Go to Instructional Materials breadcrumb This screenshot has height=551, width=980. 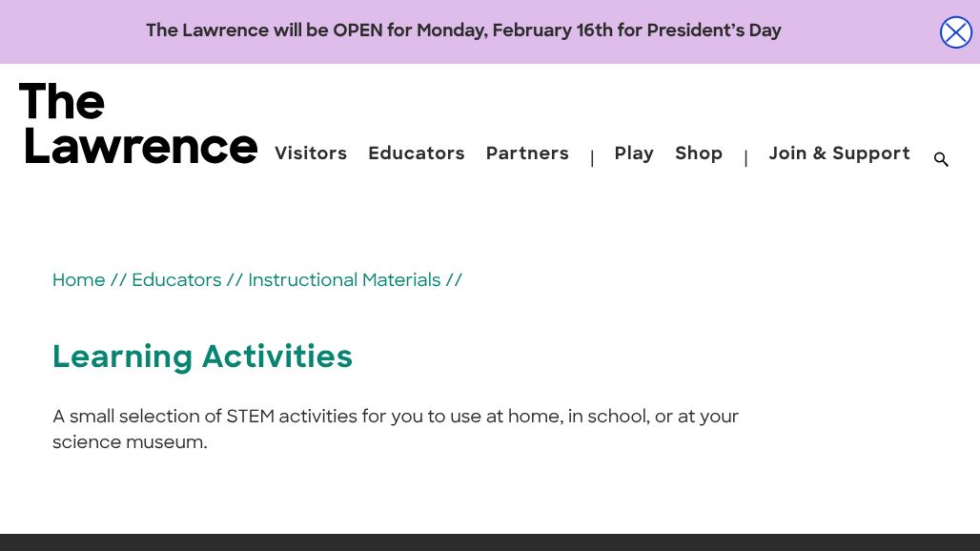[x=344, y=280]
